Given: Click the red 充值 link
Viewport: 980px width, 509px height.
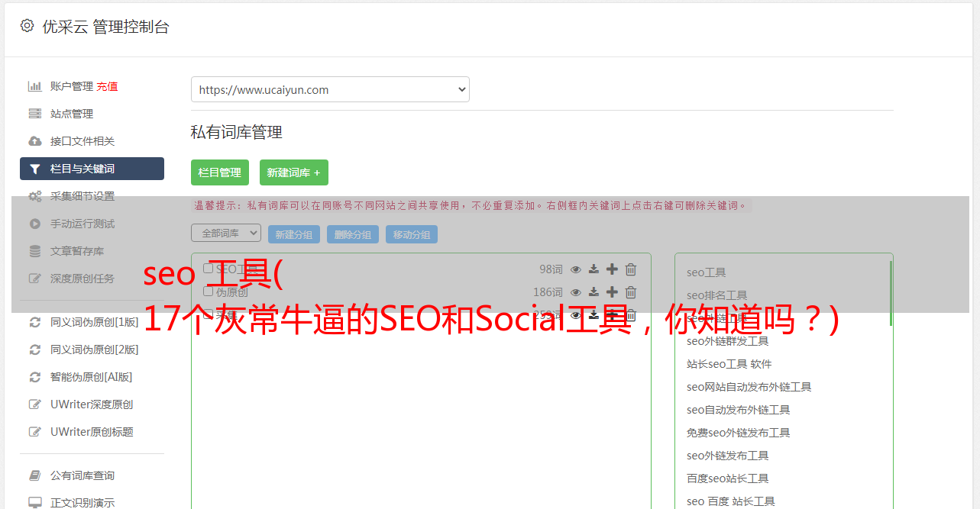Looking at the screenshot, I should (x=107, y=86).
